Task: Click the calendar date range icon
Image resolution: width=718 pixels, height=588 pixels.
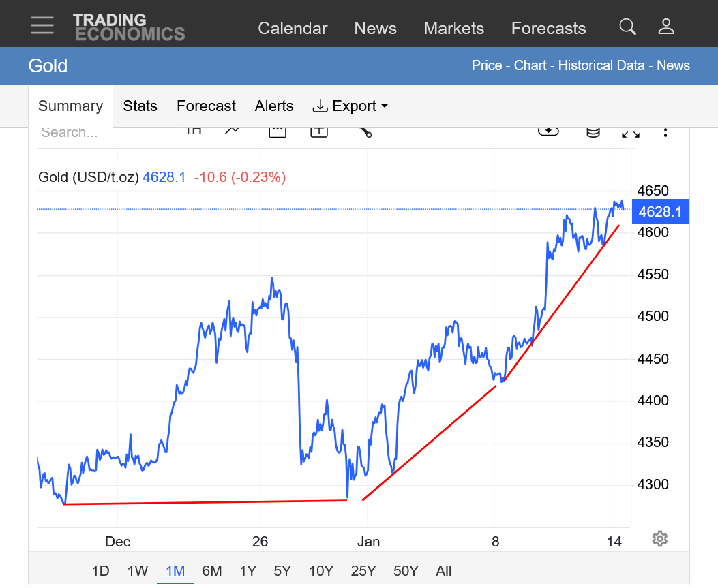Action: [277, 131]
